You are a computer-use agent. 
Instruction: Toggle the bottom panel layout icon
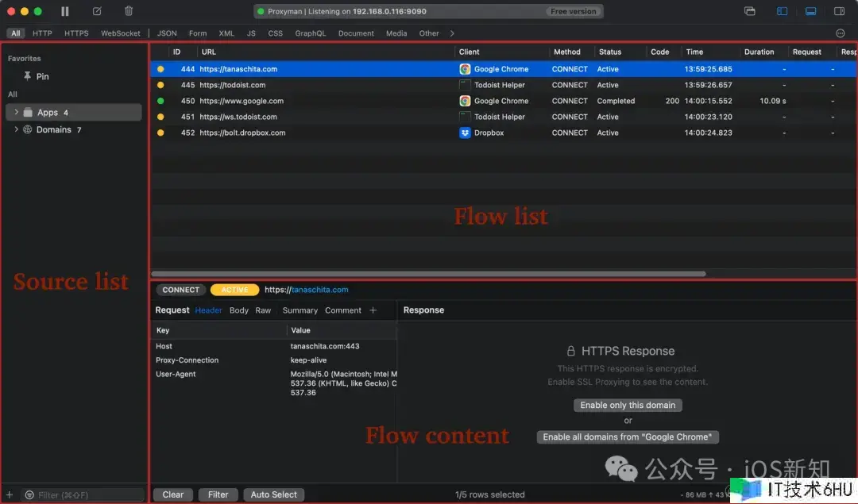pyautogui.click(x=810, y=11)
